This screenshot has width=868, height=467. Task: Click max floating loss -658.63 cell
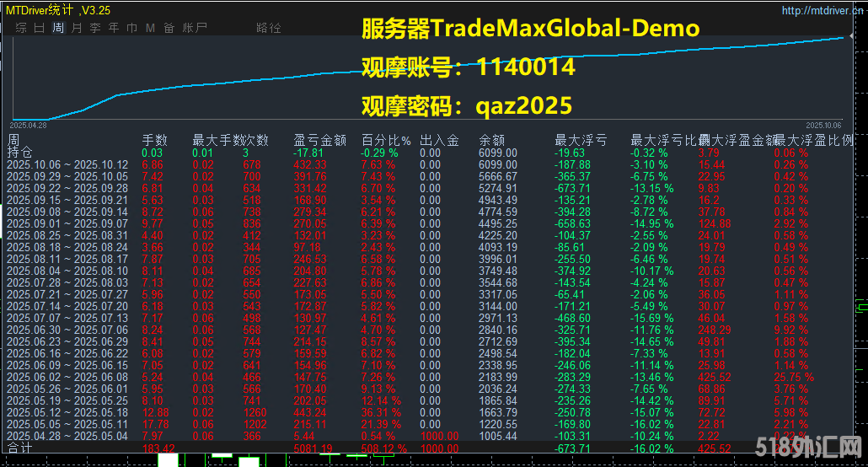point(572,223)
